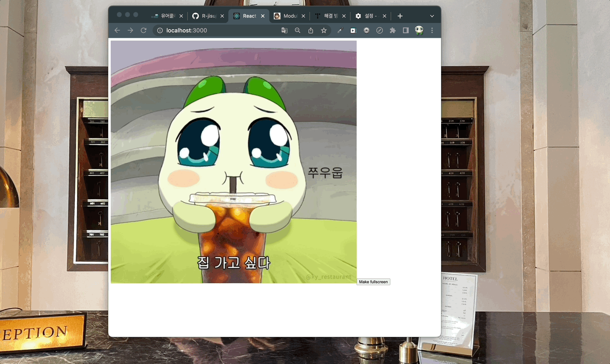Toggle the browser side panel
The image size is (610, 364).
coord(406,30)
